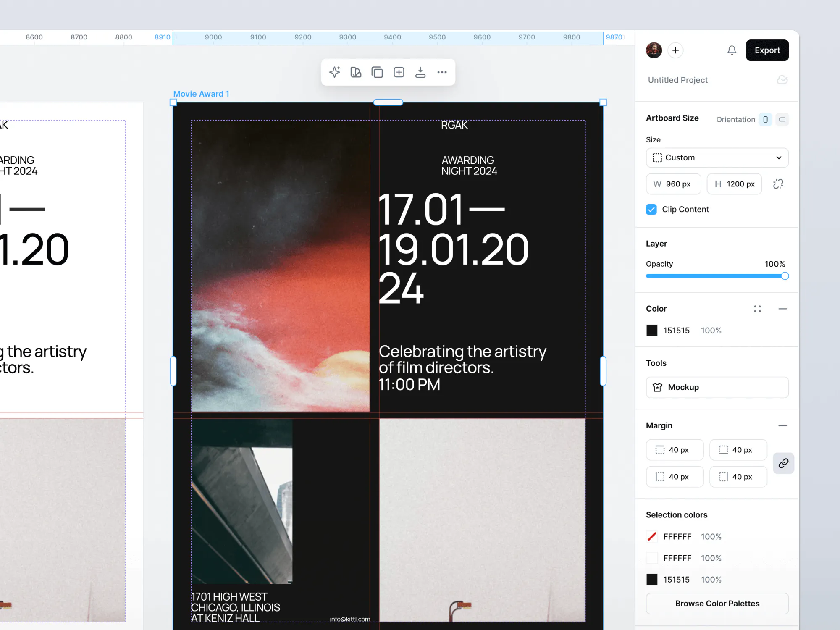The width and height of the screenshot is (840, 630).
Task: Click the notification bell icon
Action: pos(731,50)
